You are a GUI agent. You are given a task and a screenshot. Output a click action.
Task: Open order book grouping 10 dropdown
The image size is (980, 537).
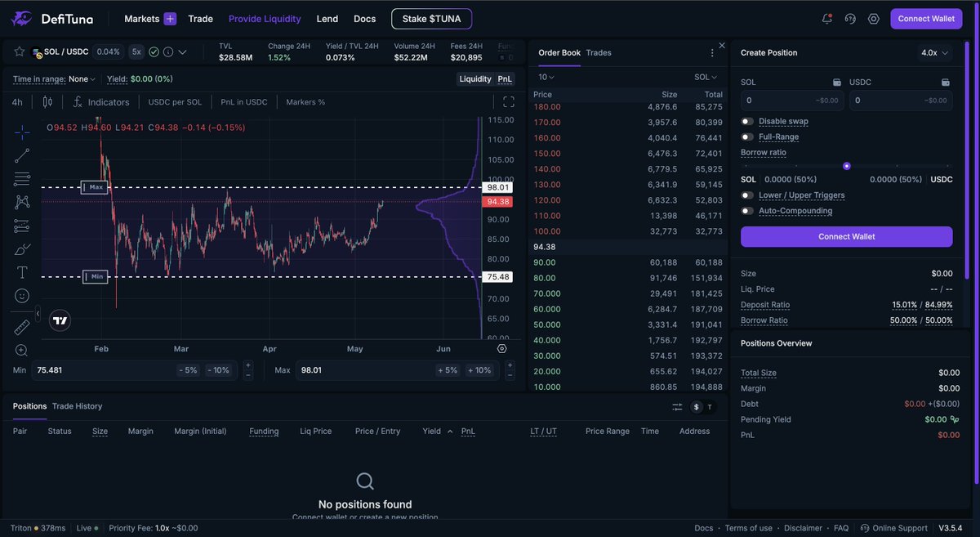tap(546, 77)
